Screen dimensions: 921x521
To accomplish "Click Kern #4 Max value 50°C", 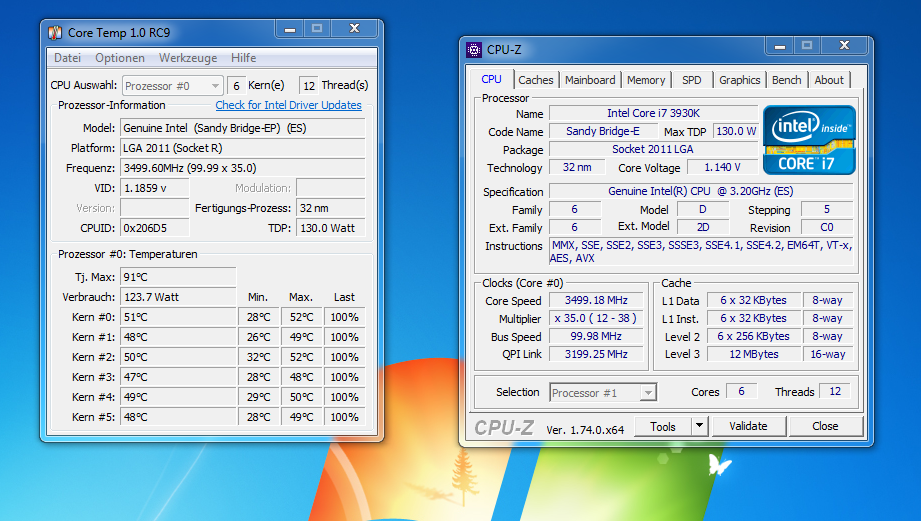I will tap(301, 397).
